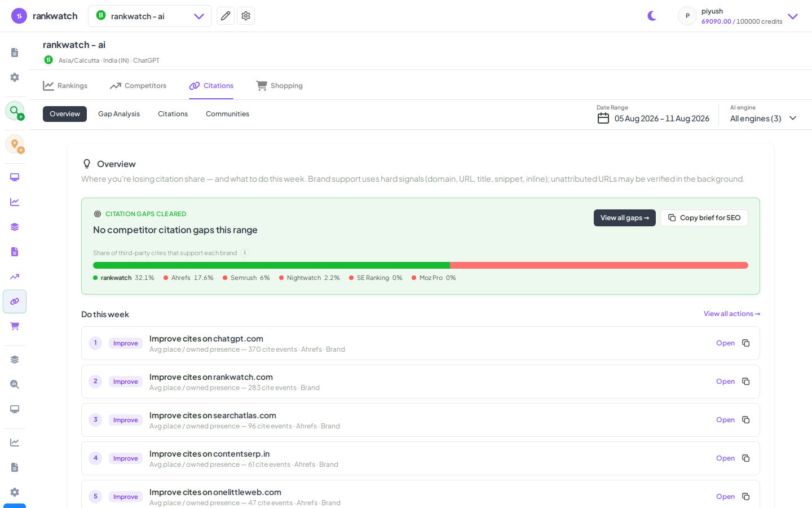The height and width of the screenshot is (508, 812).
Task: Click gray layers stack sidebar icon
Action: (15, 360)
